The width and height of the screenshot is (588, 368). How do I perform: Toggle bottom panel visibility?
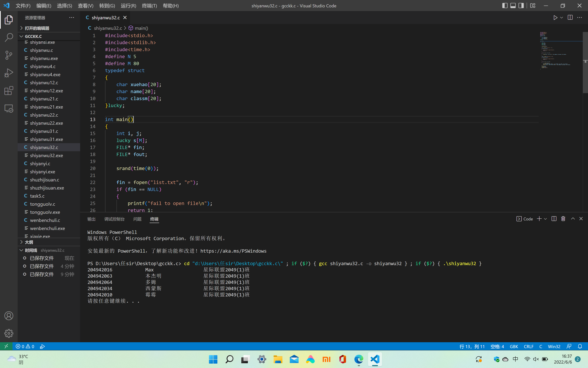[513, 6]
